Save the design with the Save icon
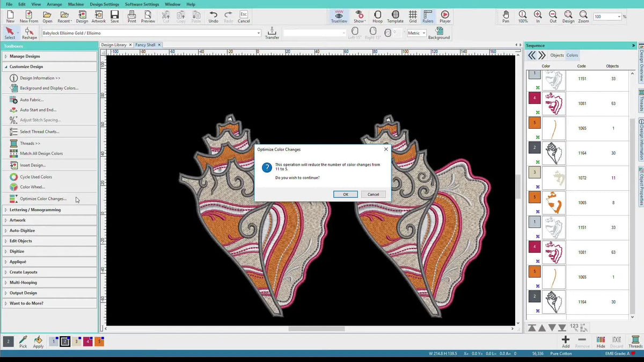Image resolution: width=644 pixels, height=362 pixels. point(115,17)
